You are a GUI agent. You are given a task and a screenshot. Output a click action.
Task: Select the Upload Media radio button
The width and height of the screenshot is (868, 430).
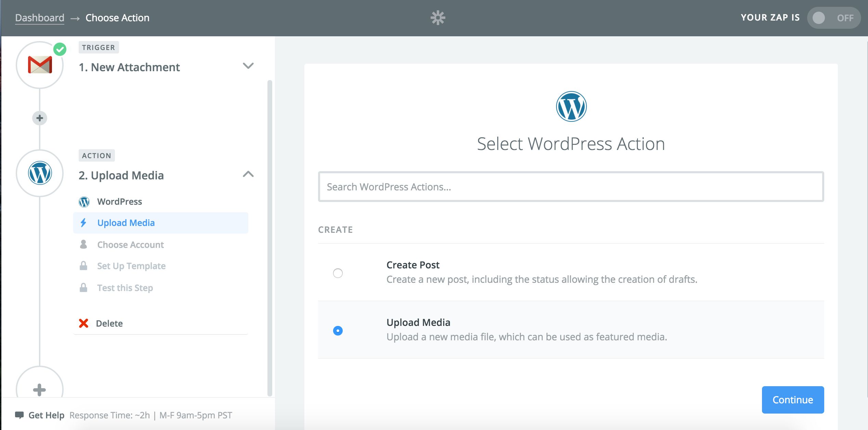(338, 331)
